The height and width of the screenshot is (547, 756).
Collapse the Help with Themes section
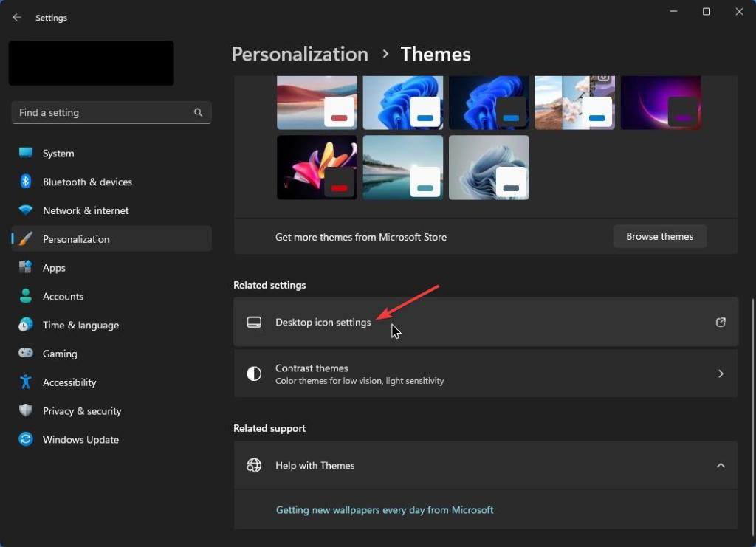(x=721, y=465)
